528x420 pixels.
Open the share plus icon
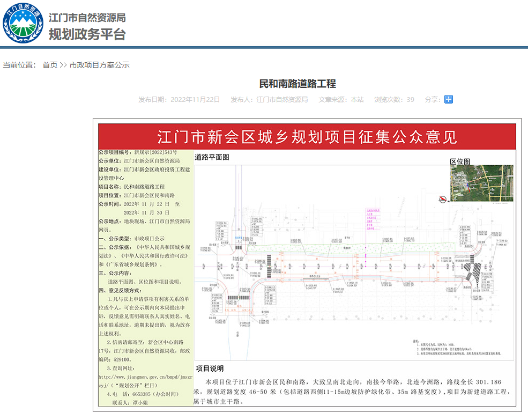pos(449,99)
